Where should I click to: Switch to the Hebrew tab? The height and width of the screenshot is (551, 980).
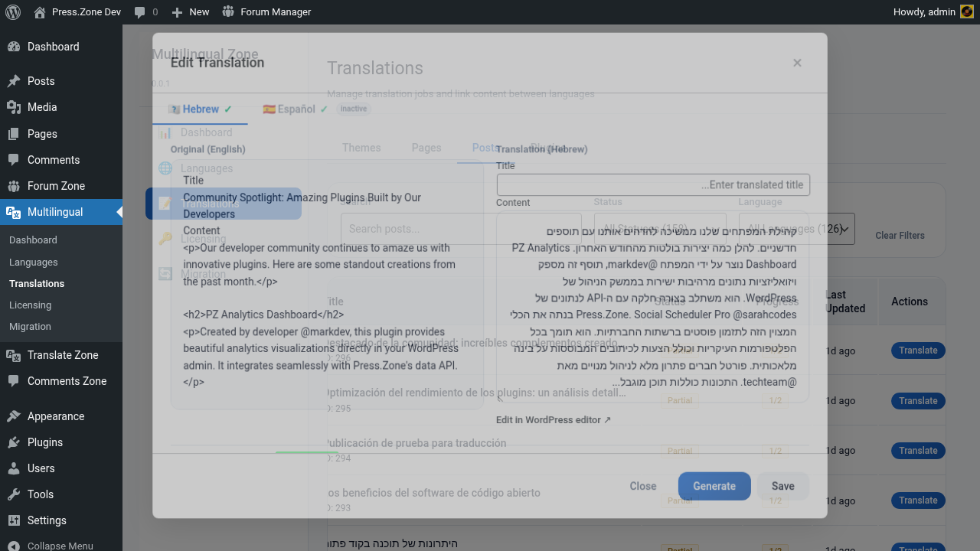201,109
